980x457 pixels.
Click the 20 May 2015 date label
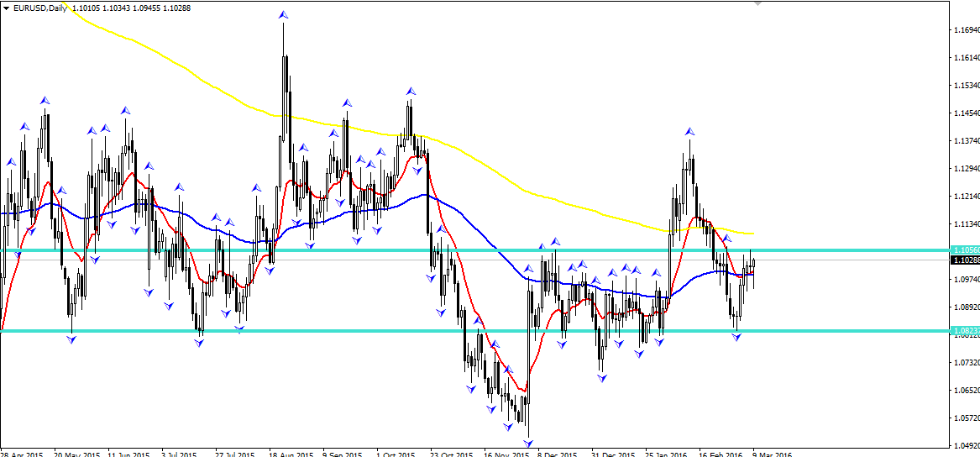coord(77,454)
